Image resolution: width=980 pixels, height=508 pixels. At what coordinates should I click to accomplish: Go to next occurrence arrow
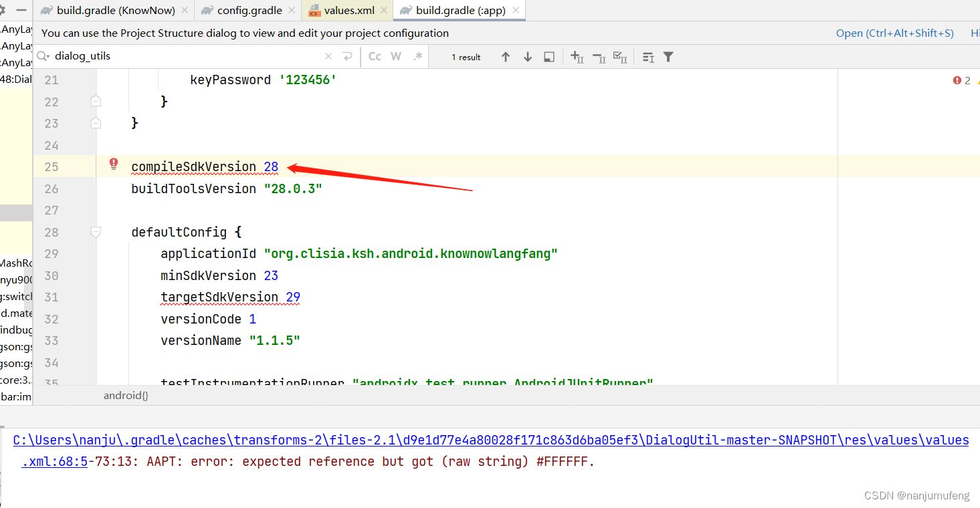[528, 57]
